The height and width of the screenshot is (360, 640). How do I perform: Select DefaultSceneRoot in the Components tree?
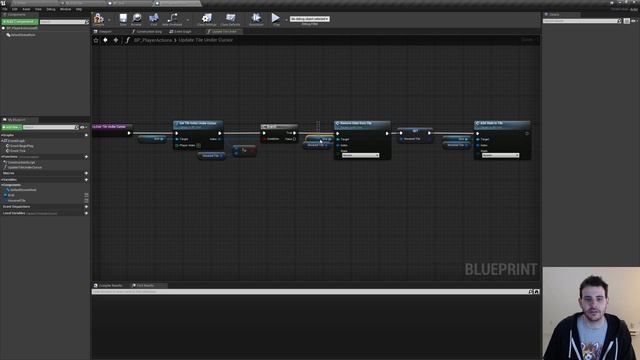[21, 35]
